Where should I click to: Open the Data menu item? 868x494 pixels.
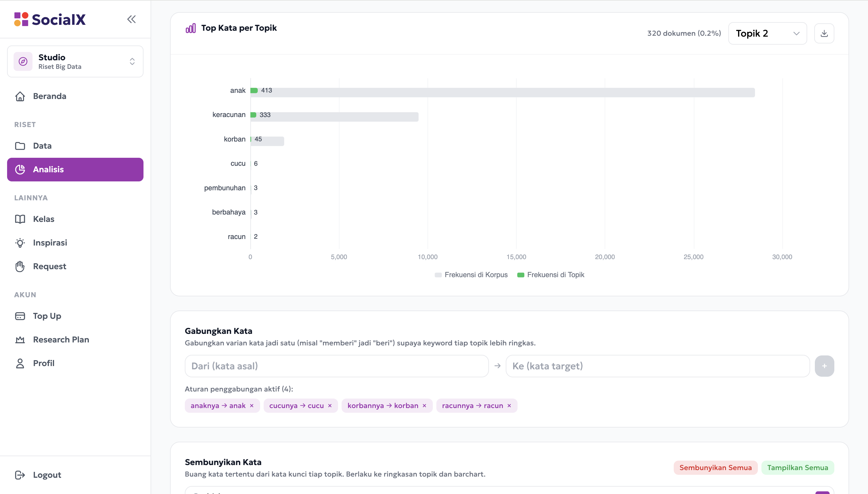click(75, 146)
